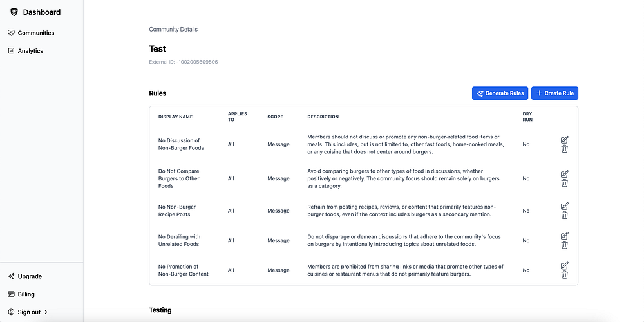
Task: Click the Dashboard shield logo icon
Action: pyautogui.click(x=14, y=12)
